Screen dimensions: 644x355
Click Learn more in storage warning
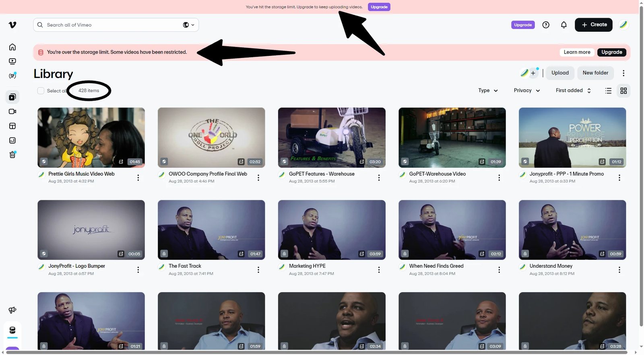[x=577, y=52]
